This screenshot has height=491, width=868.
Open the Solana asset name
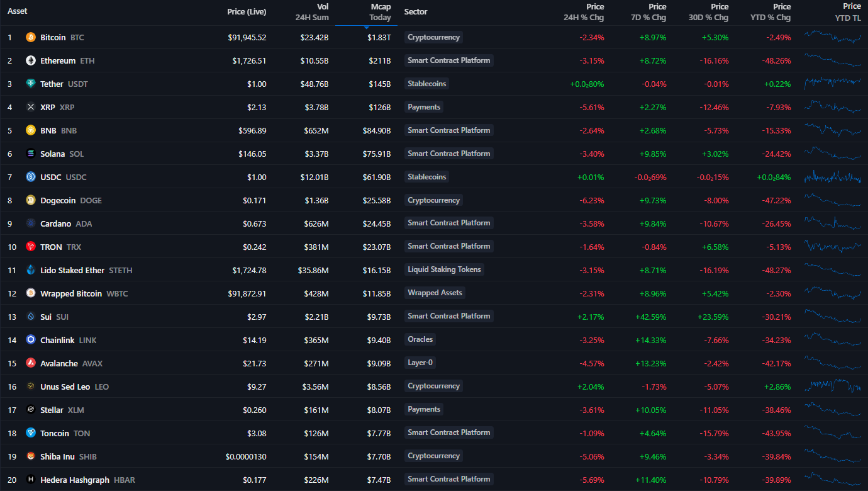(x=52, y=154)
